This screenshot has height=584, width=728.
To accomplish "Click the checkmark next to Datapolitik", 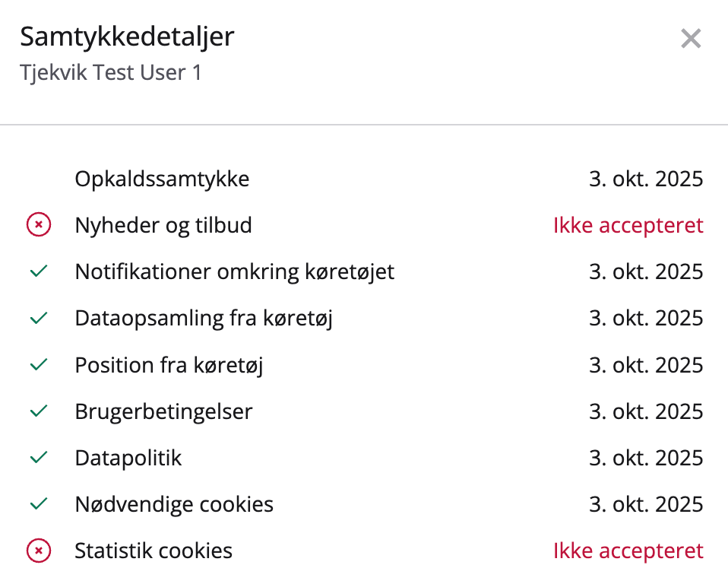I will click(39, 458).
